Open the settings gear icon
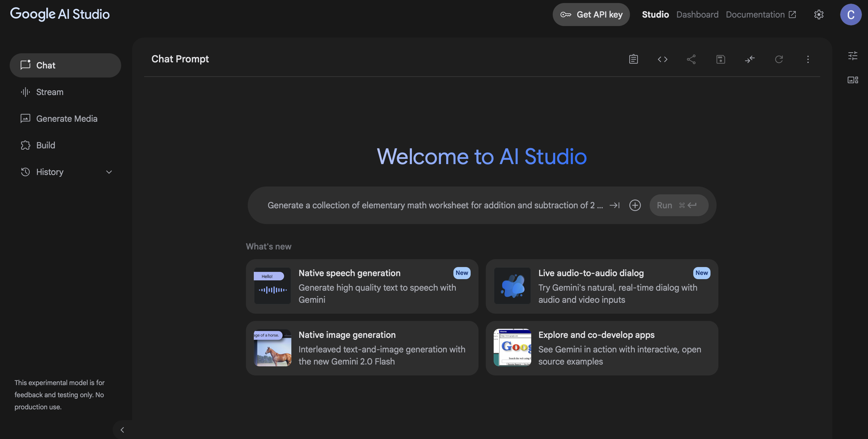 click(819, 15)
